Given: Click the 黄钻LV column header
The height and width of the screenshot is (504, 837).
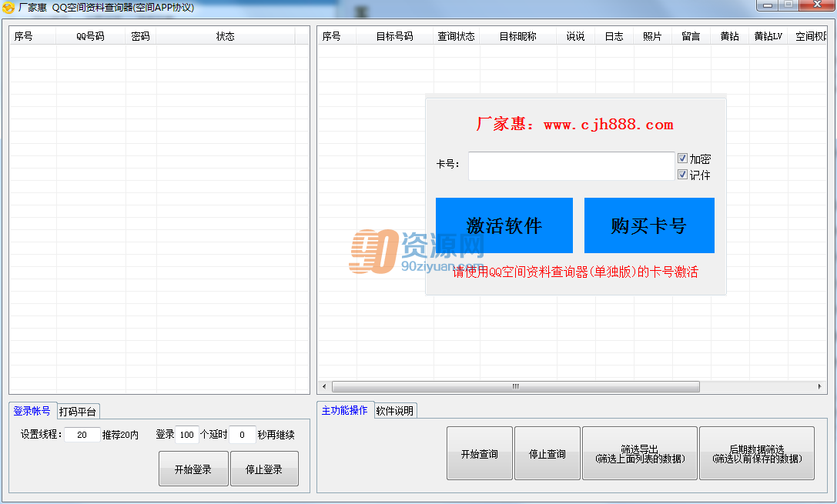Looking at the screenshot, I should 768,36.
